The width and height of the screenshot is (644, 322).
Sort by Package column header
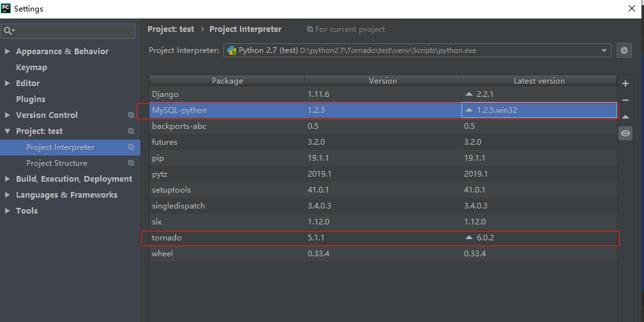[227, 81]
